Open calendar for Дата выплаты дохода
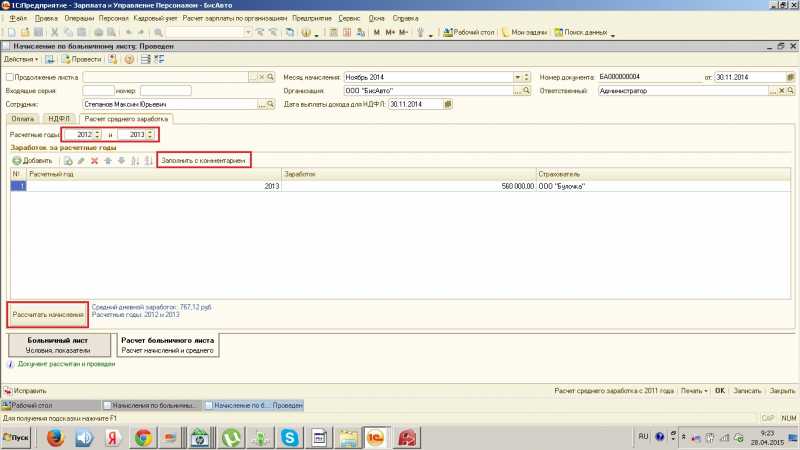Viewport: 800px width, 450px height. 448,104
